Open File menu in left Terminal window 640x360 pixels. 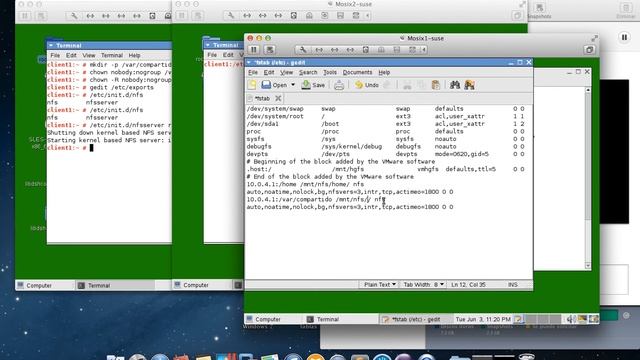55,55
